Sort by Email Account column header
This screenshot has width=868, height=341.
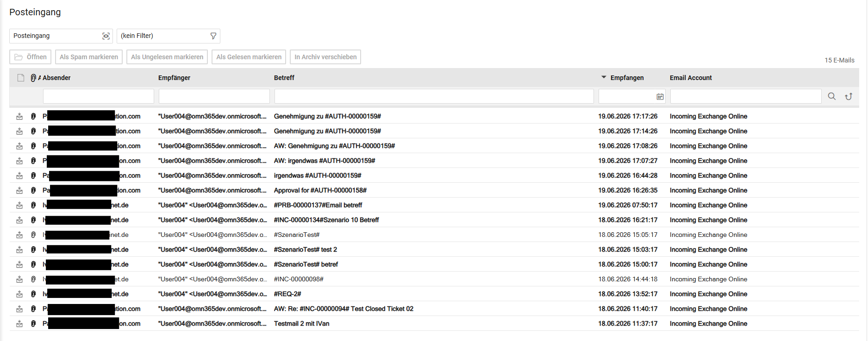point(691,78)
